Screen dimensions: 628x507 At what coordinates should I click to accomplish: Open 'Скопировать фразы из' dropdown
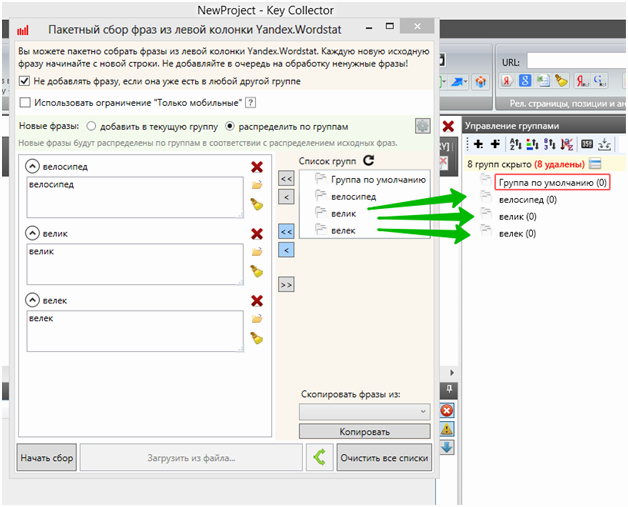click(x=365, y=411)
